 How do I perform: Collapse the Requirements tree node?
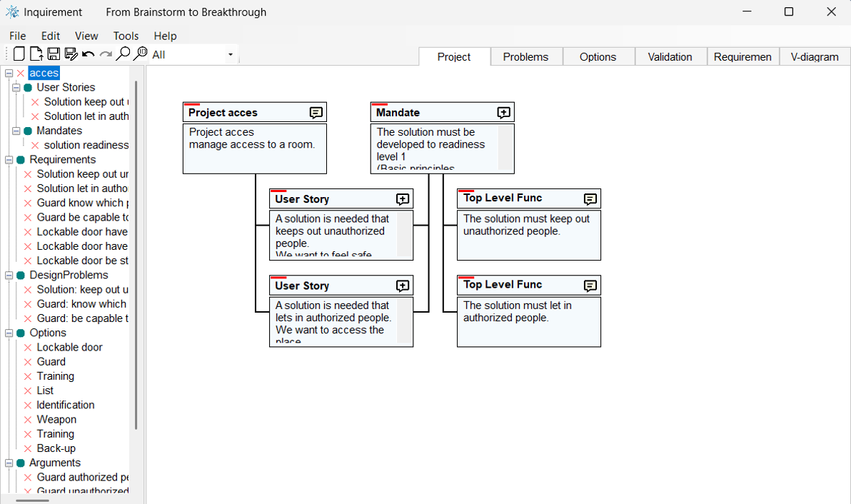coord(9,160)
